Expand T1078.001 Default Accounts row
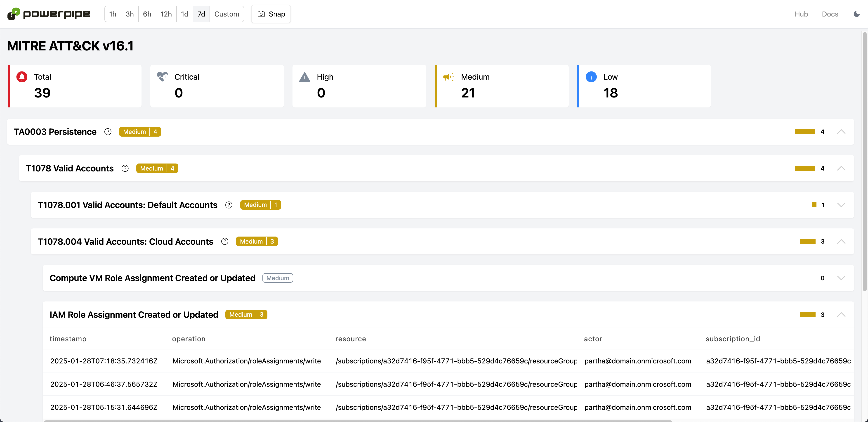 [841, 205]
